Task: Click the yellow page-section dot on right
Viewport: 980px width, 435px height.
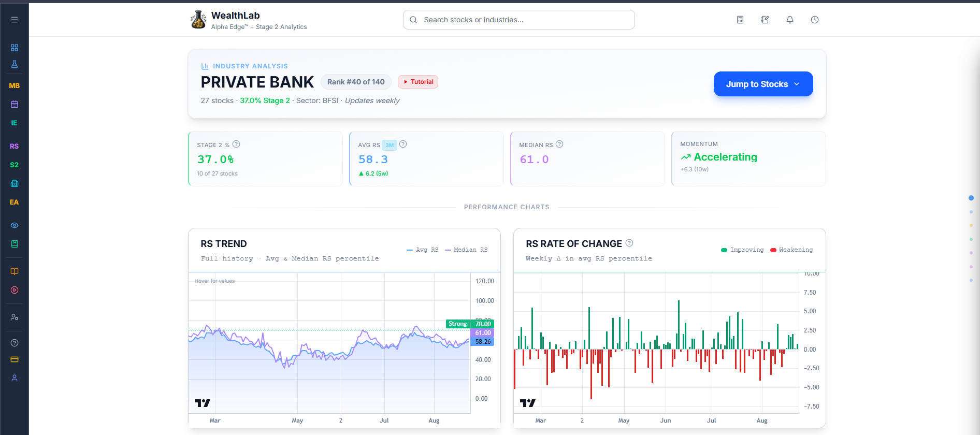Action: point(971,225)
